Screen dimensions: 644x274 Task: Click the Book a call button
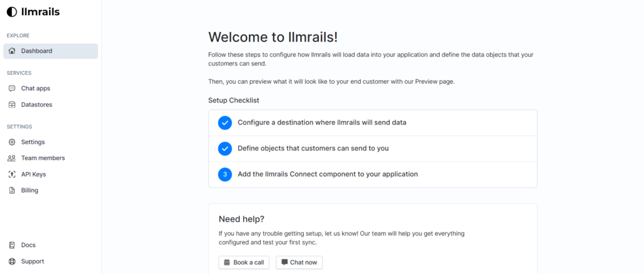tap(244, 263)
